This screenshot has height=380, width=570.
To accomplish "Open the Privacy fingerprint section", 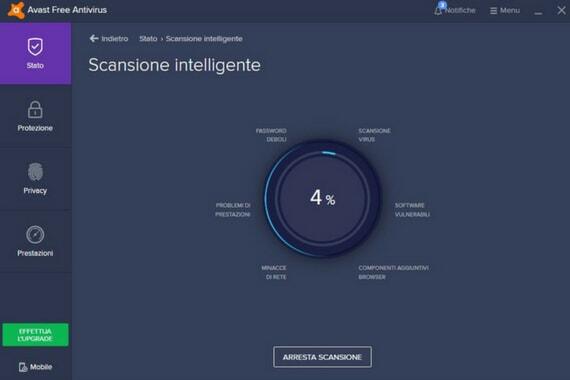I will pos(35,179).
